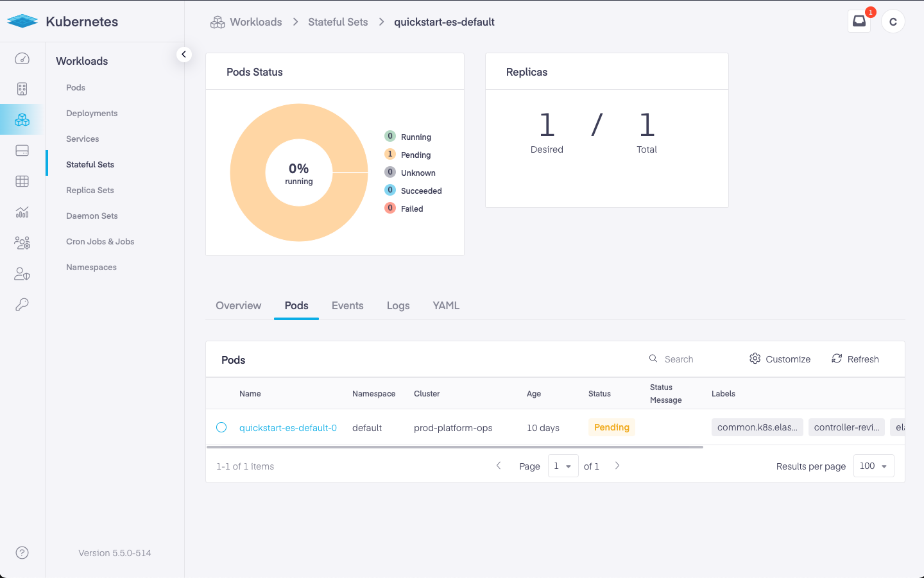Click the horizontal scrollbar under the table
This screenshot has height=578, width=924.
454,447
